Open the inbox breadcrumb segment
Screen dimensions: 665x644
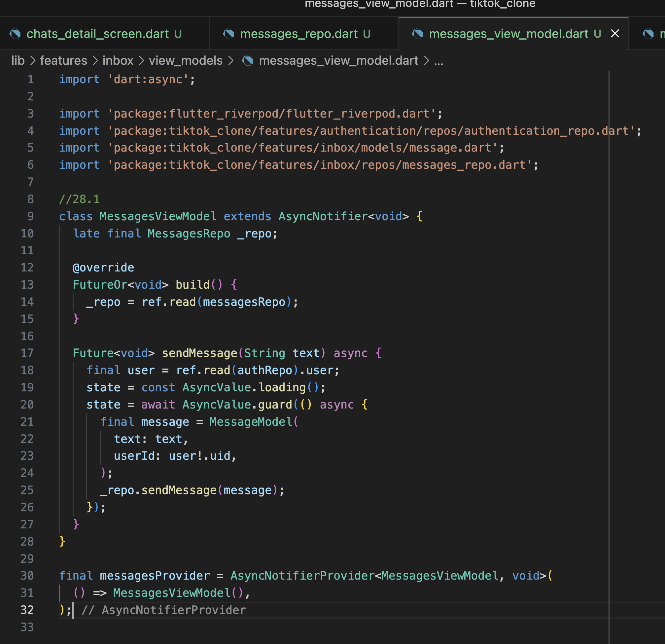click(118, 61)
